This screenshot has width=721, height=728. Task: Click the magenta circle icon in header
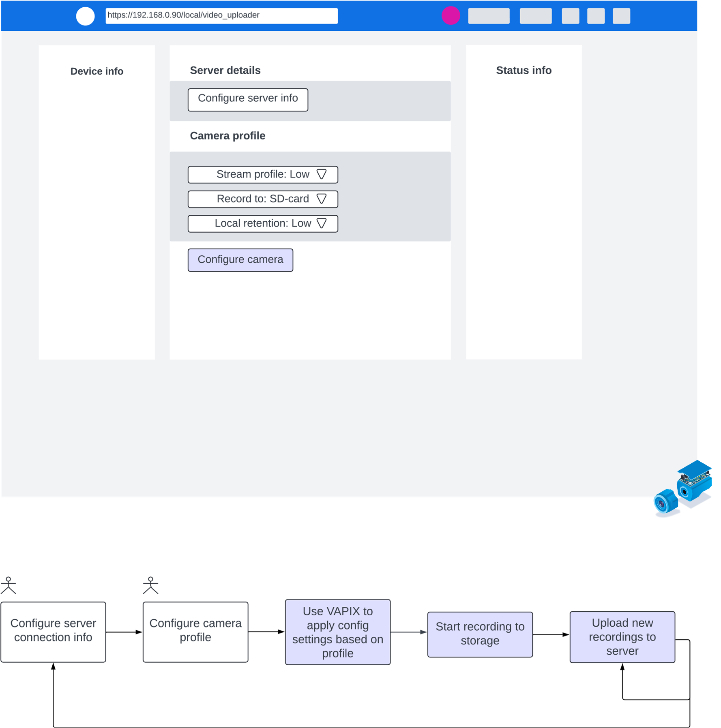click(451, 16)
